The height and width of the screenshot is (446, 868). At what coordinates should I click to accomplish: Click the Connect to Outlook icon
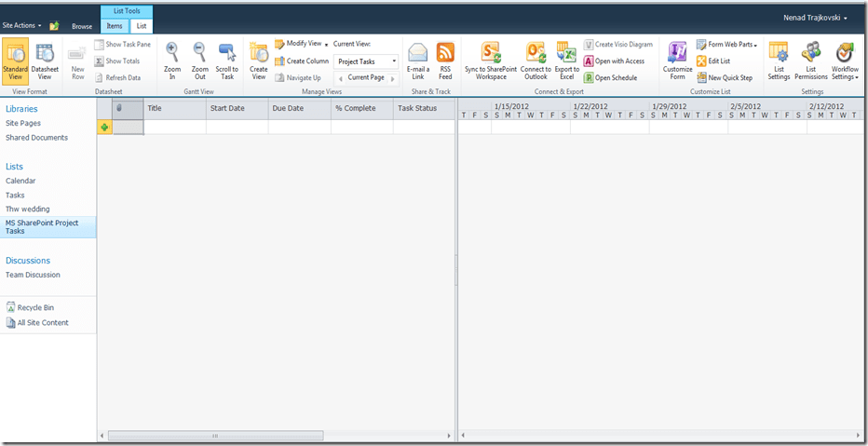tap(536, 53)
